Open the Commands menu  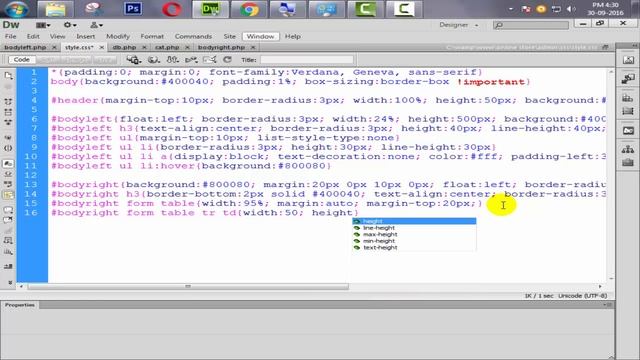pos(193,36)
